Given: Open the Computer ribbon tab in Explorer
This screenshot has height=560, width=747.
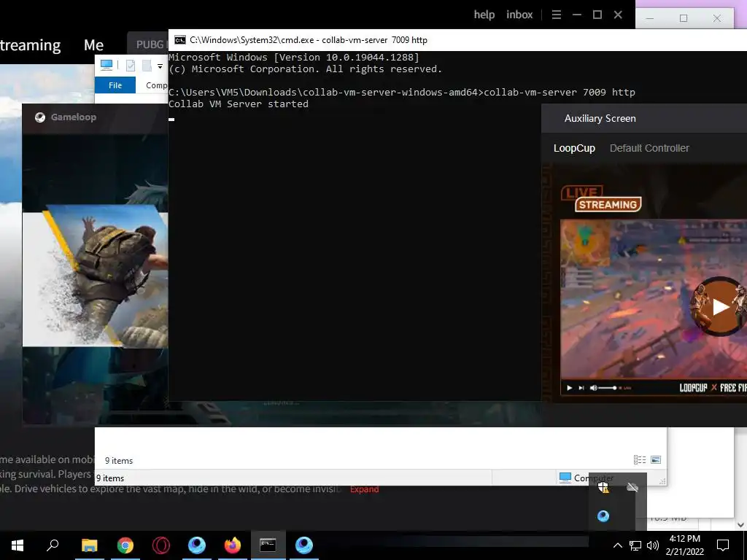Looking at the screenshot, I should coord(156,85).
